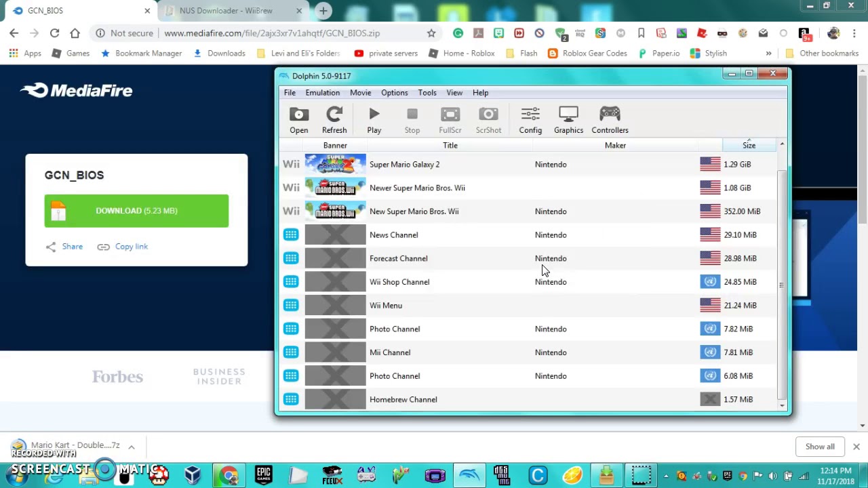Screen dimensions: 868x488
Task: Sort the game list by Size column
Action: pos(749,145)
